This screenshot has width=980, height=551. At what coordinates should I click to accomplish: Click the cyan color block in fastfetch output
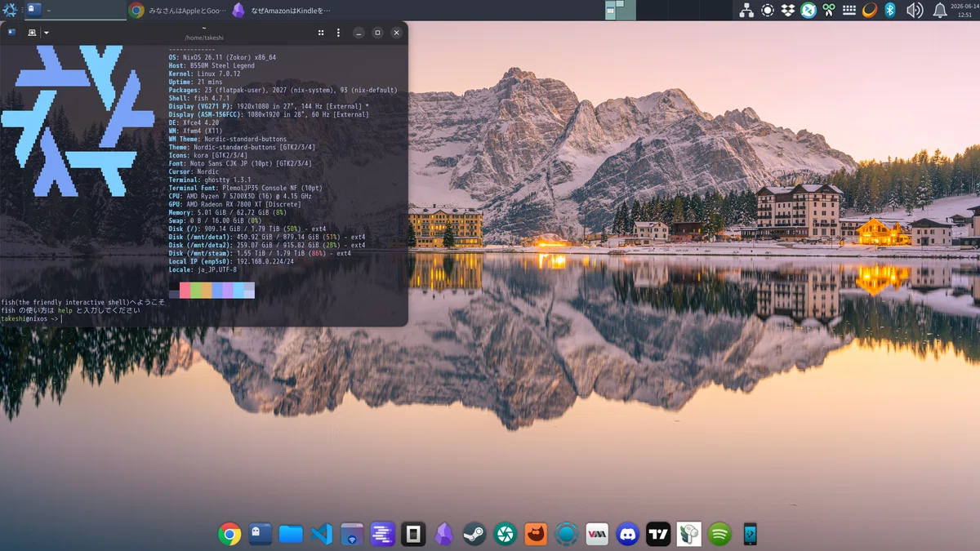238,291
